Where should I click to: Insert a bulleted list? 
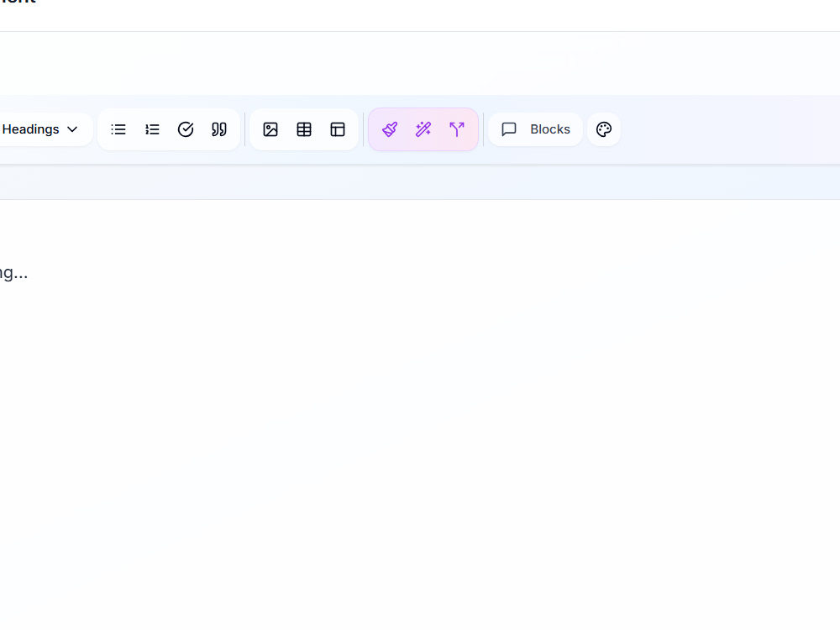point(118,129)
